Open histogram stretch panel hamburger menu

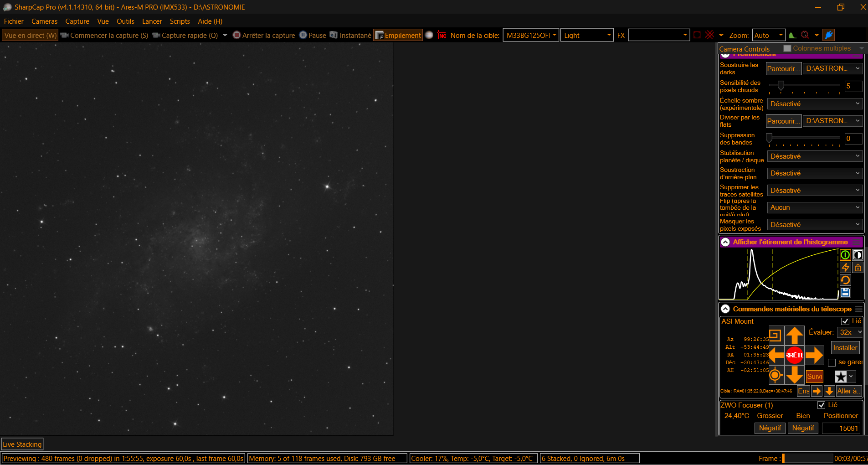857,242
